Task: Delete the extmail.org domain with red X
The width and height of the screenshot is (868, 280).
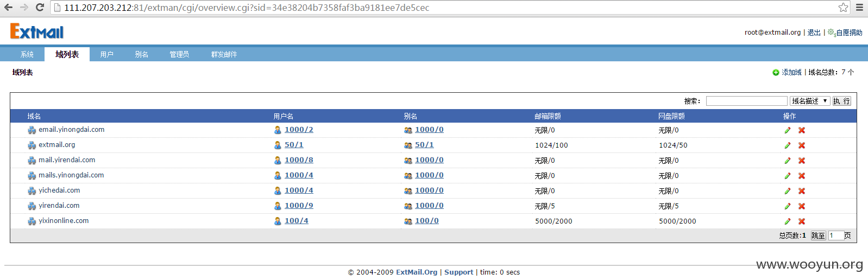Action: click(802, 145)
